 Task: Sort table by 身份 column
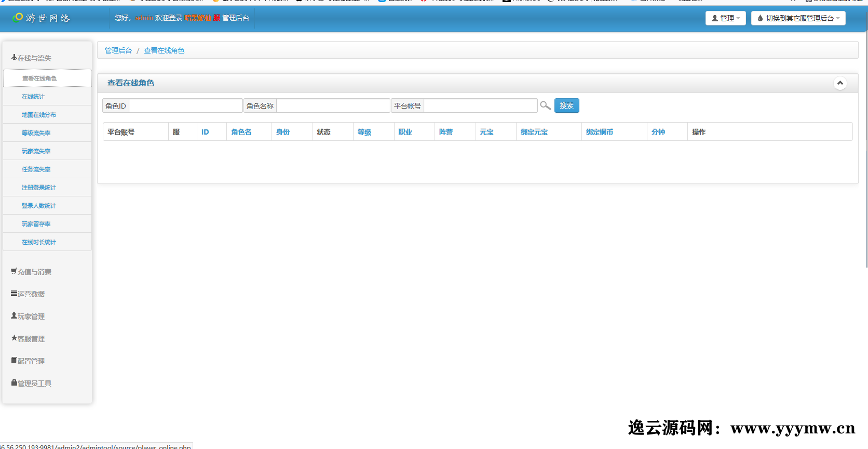(x=283, y=132)
